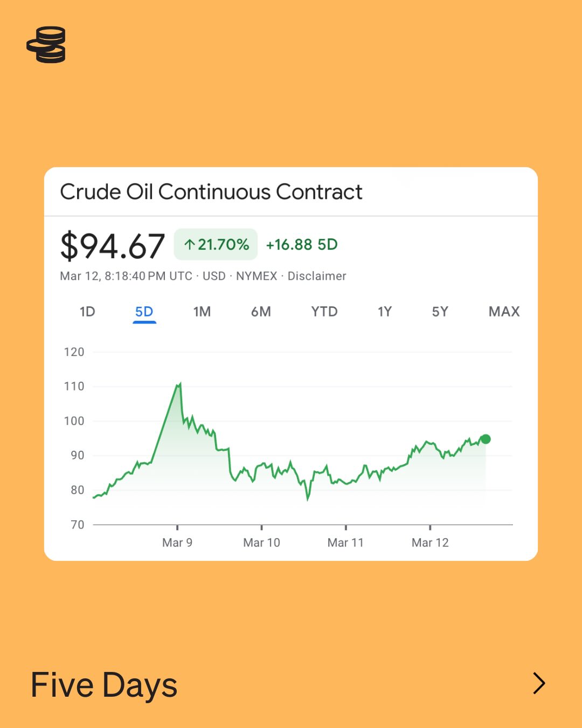
Task: Show the YTD chart range
Action: tap(324, 312)
